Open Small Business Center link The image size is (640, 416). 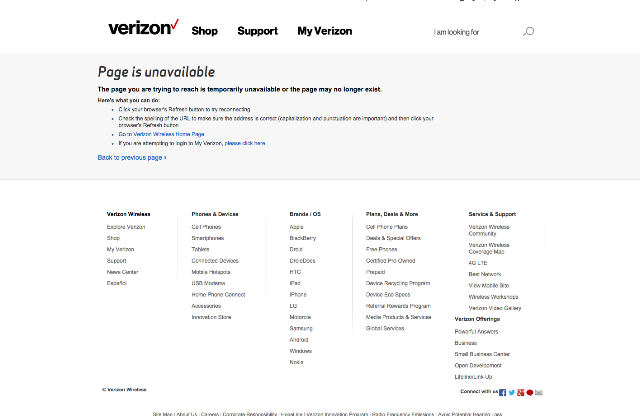point(482,354)
